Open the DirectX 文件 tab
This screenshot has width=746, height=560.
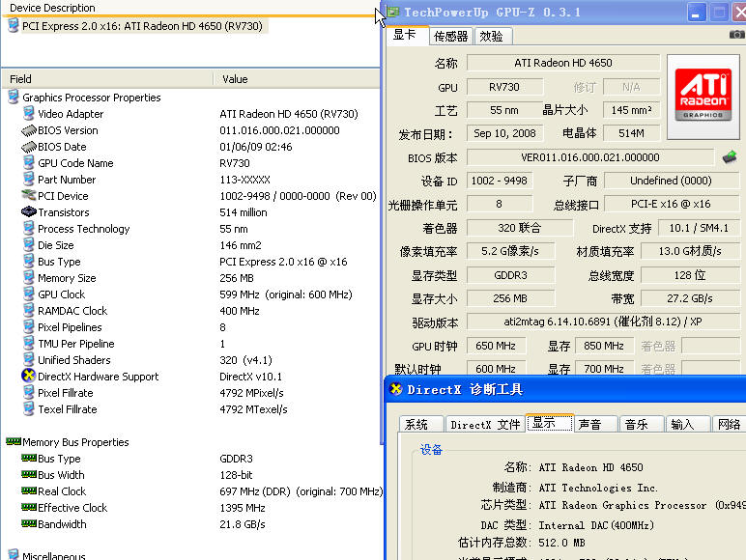coord(485,424)
